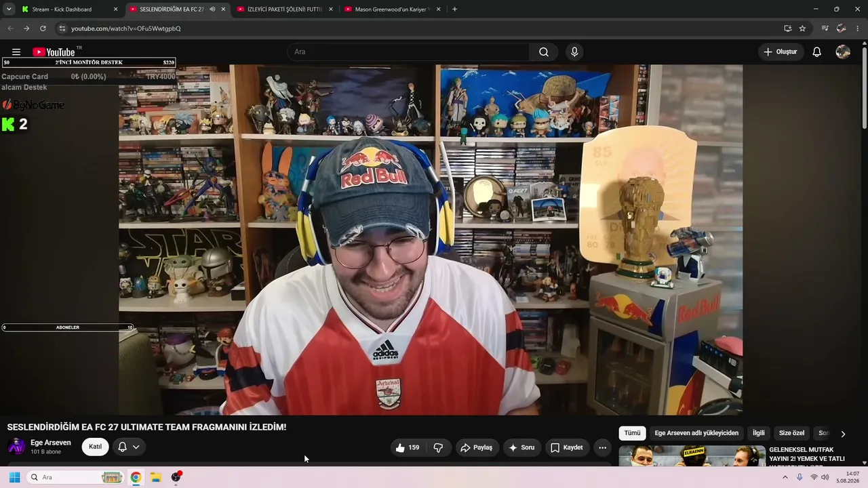This screenshot has height=488, width=868.
Task: Click the Windows taskbar search box
Action: pos(75,477)
